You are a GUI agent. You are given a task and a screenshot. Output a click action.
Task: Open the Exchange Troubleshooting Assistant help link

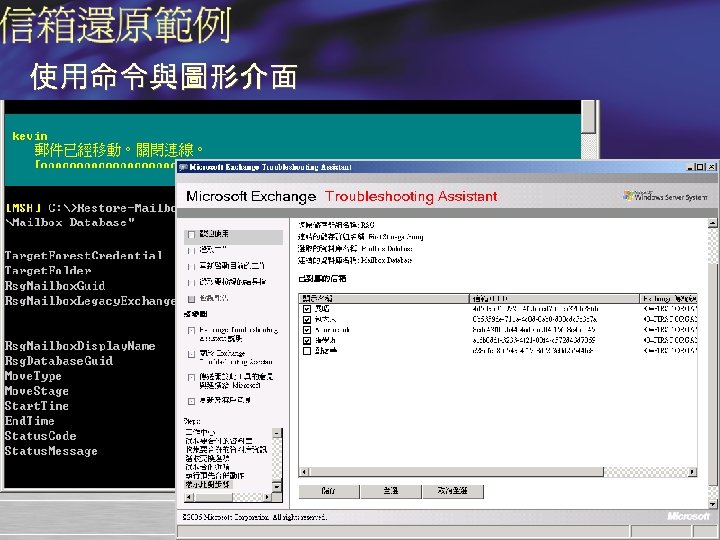[x=238, y=334]
